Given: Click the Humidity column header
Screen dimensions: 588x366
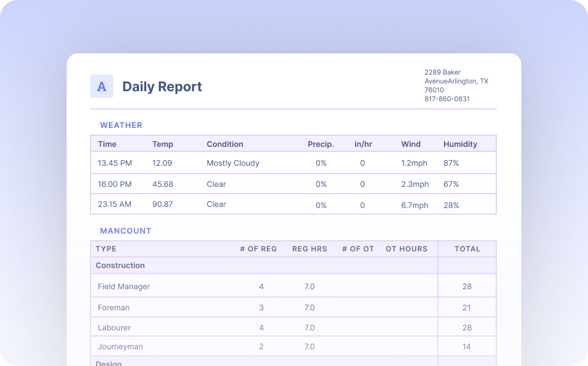Looking at the screenshot, I should tap(460, 144).
